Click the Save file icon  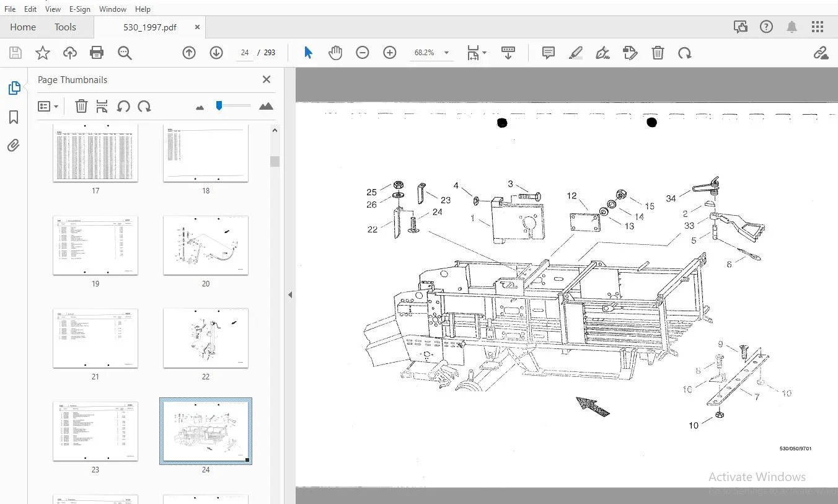coord(15,53)
